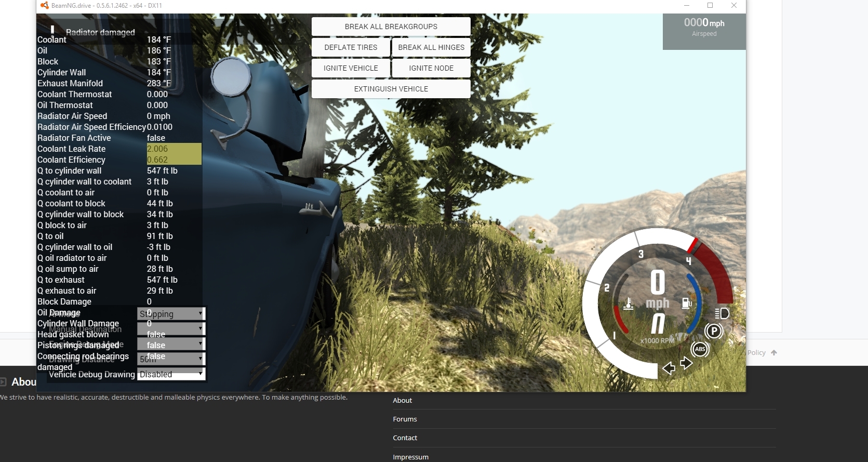The image size is (868, 462).
Task: Click the Coolant temperature value 184 °F
Action: [x=158, y=39]
